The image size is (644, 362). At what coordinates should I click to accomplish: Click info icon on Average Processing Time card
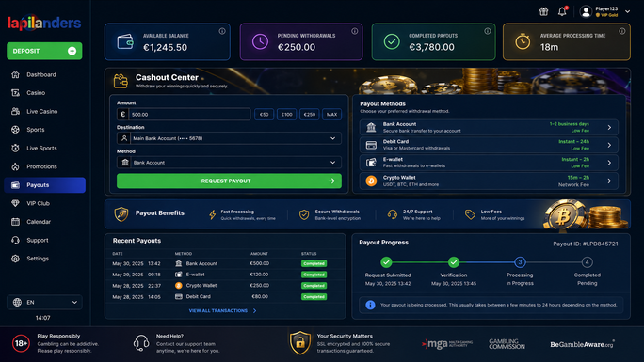coord(622,31)
